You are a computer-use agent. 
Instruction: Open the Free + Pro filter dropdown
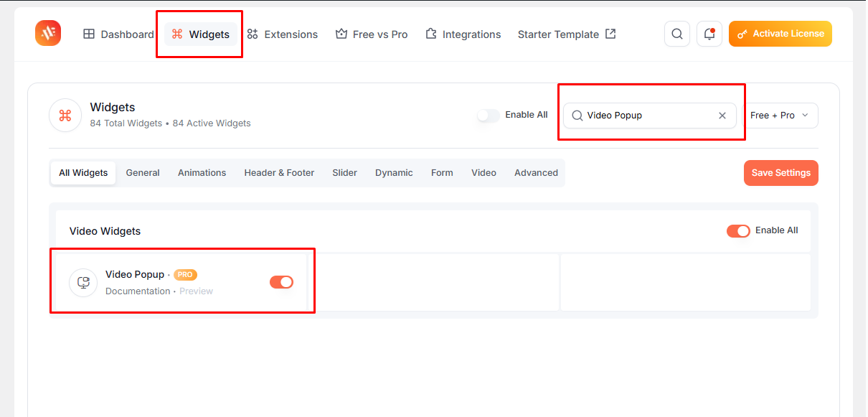[780, 116]
